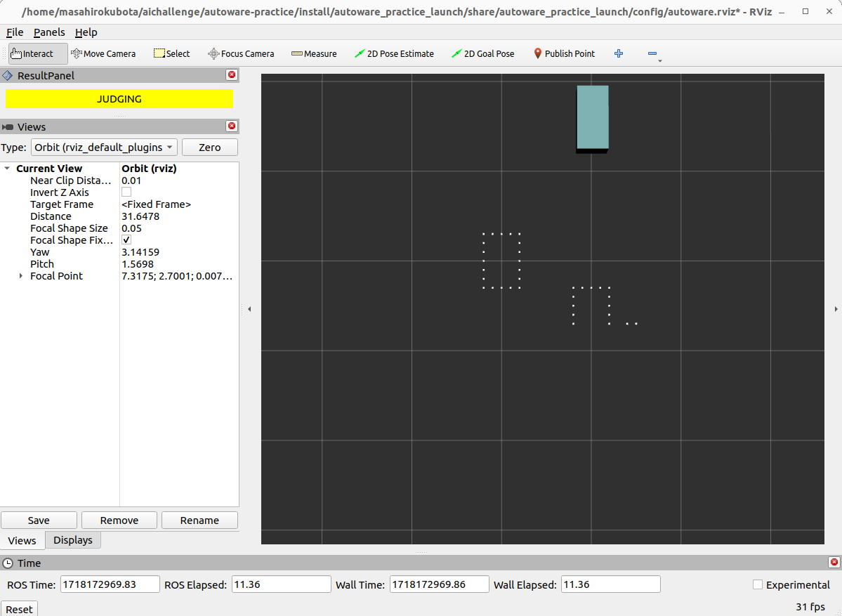This screenshot has width=842, height=616.
Task: Activate the Focus Camera tool
Action: click(241, 53)
